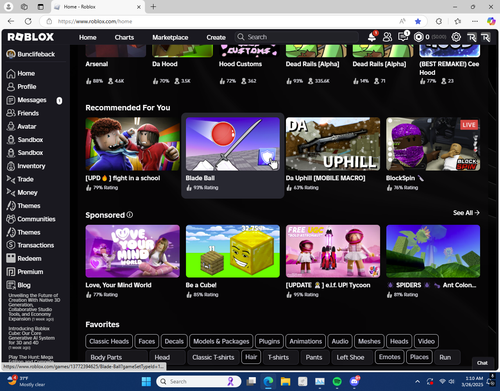Click the browser refresh icon
The image size is (500, 391).
[28, 21]
